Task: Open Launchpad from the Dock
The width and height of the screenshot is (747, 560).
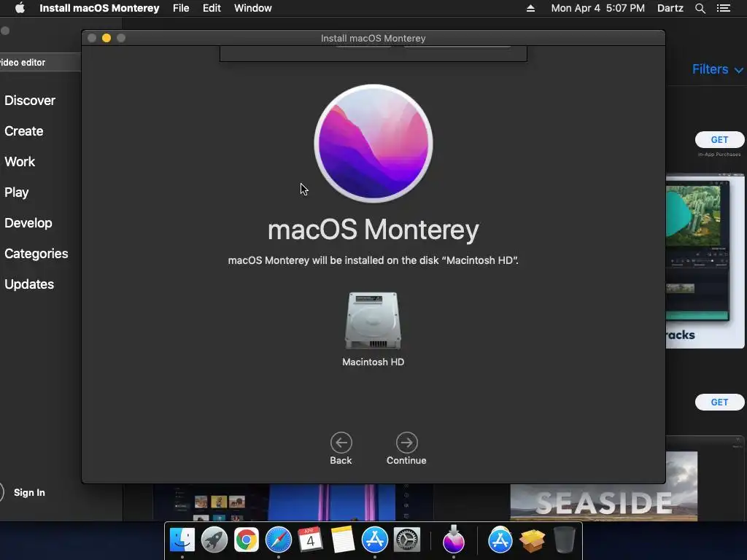Action: tap(214, 540)
